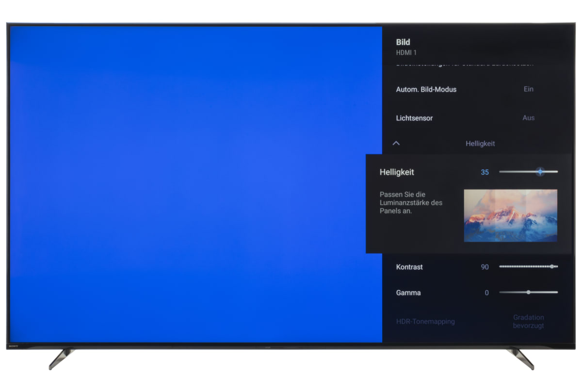Click the Sony logo on the bezel
The height and width of the screenshot is (392, 582).
coord(13,346)
